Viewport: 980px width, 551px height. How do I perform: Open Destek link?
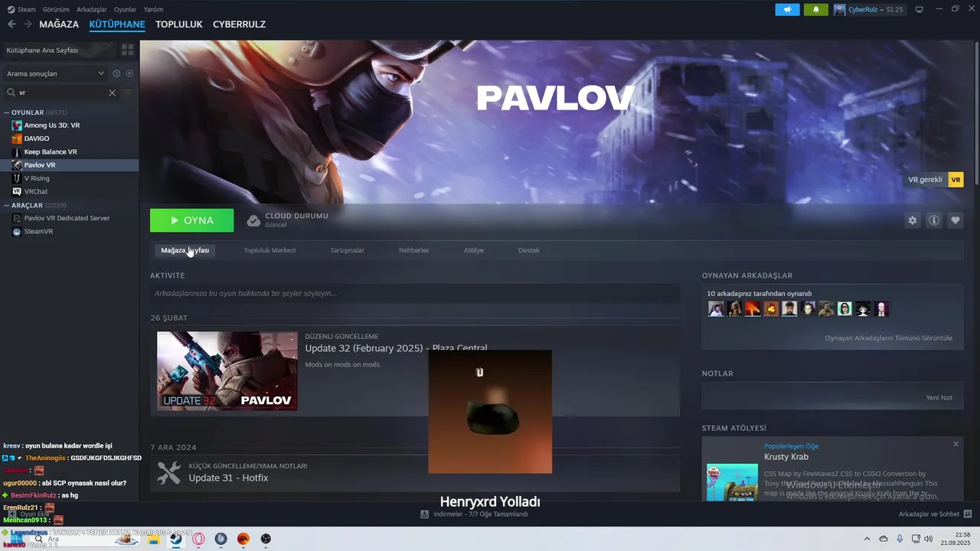coord(528,250)
